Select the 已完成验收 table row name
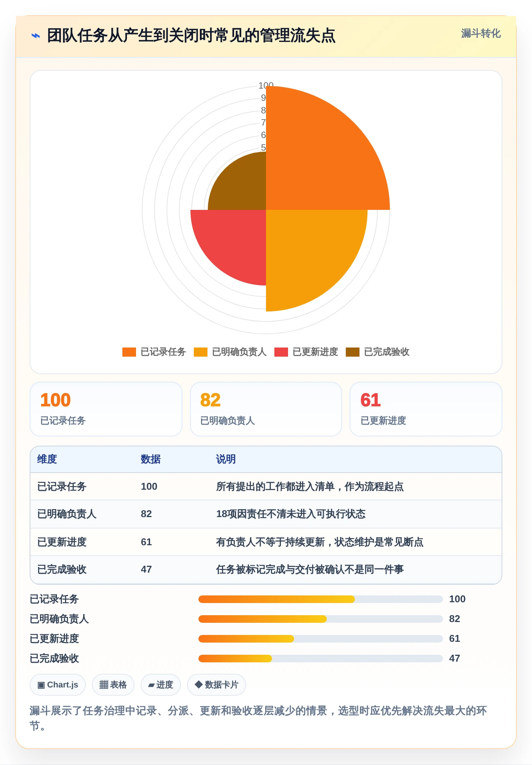This screenshot has width=532, height=765. tap(62, 570)
